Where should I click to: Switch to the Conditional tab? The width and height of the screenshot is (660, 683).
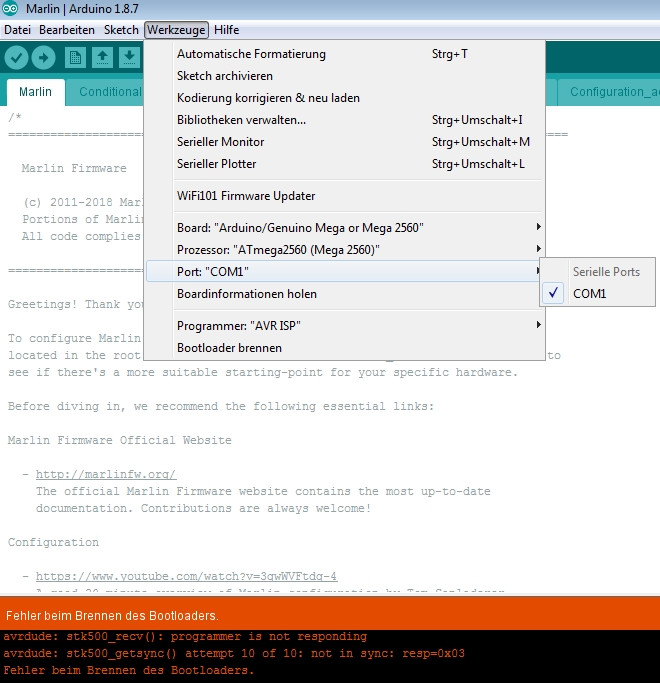click(105, 92)
